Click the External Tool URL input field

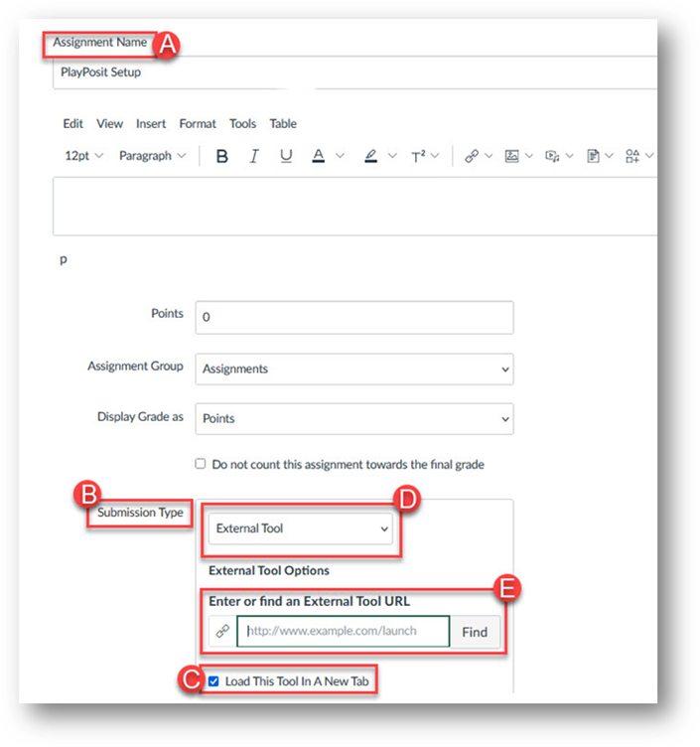pyautogui.click(x=344, y=632)
